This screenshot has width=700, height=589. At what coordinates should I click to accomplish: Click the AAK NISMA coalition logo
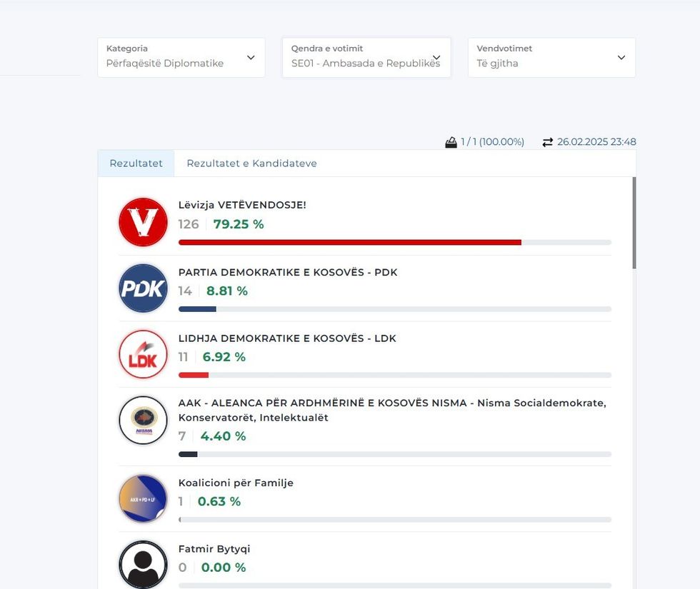(143, 420)
